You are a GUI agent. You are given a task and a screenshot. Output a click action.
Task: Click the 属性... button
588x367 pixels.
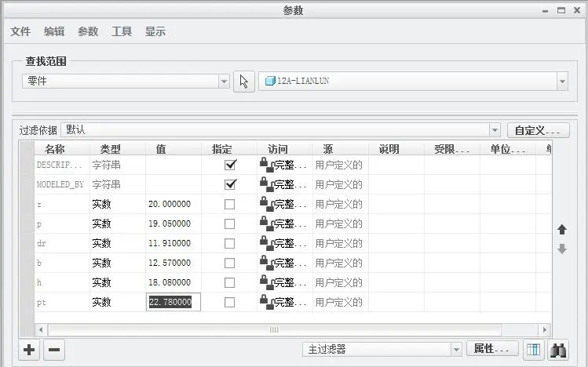pos(492,349)
